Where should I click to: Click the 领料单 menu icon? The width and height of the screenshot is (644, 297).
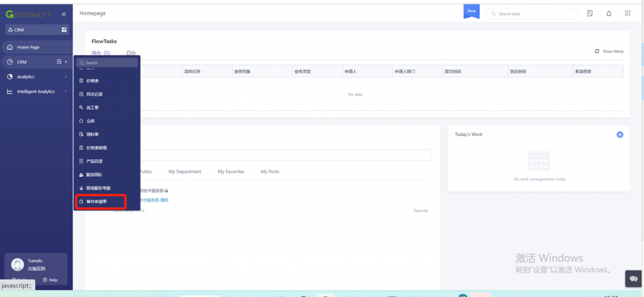coord(81,134)
